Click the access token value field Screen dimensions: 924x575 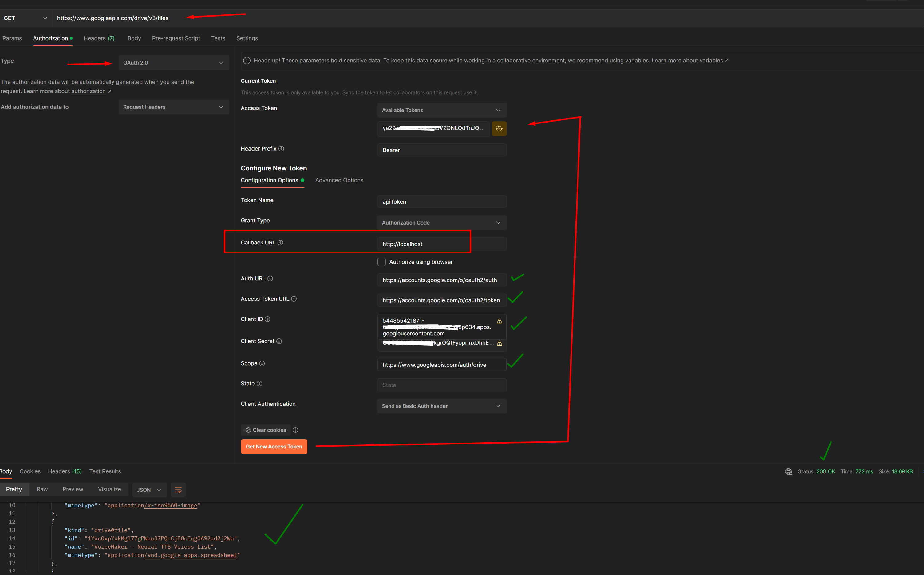433,128
